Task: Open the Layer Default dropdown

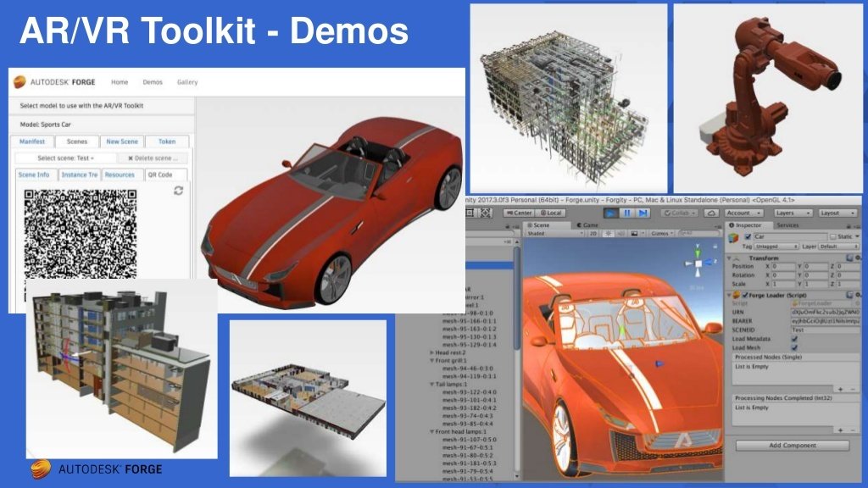Action: tap(837, 247)
